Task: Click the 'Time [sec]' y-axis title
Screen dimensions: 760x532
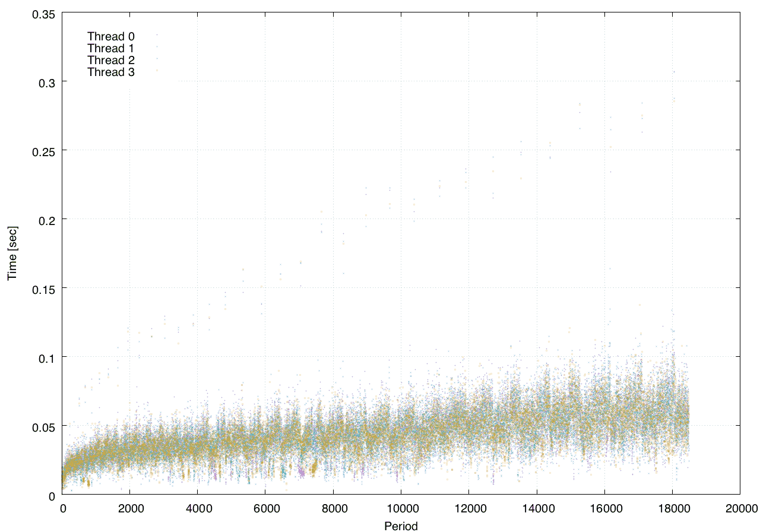Action: pyautogui.click(x=12, y=253)
